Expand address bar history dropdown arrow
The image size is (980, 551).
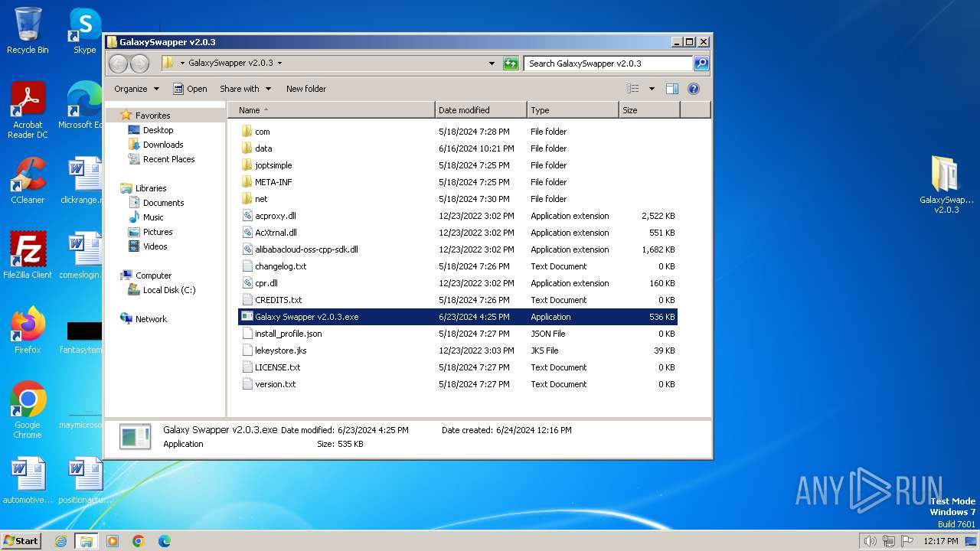[x=492, y=64]
